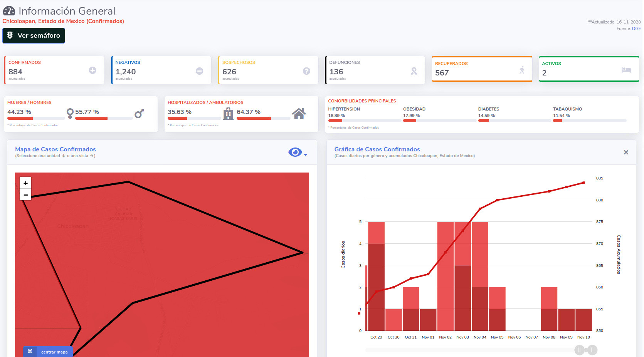
Task: Select the Defunciones card
Action: (375, 70)
